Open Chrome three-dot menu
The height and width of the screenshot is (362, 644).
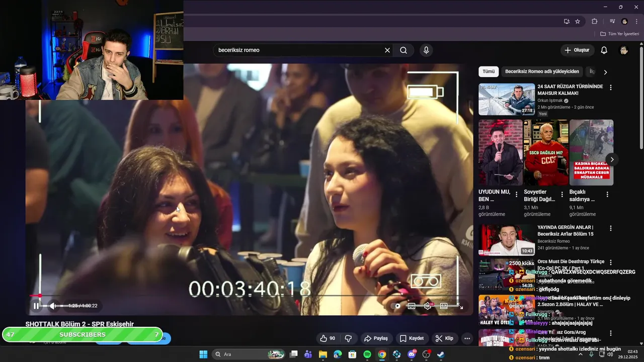tap(636, 21)
